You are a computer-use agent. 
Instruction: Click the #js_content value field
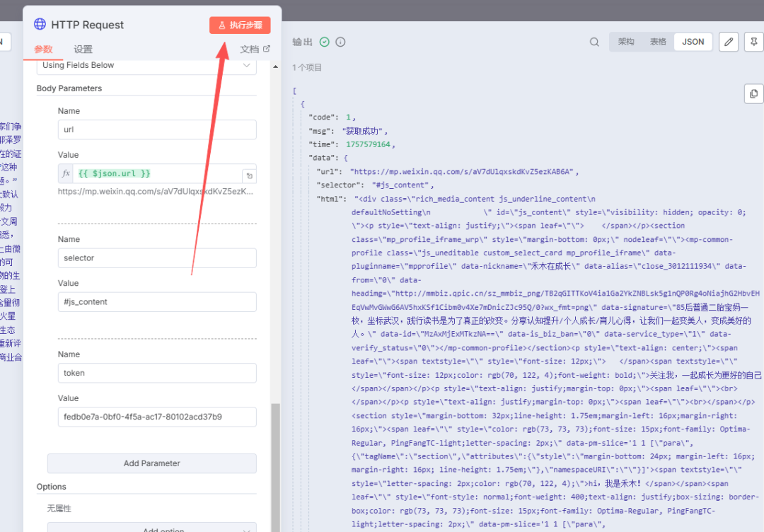coord(157,302)
